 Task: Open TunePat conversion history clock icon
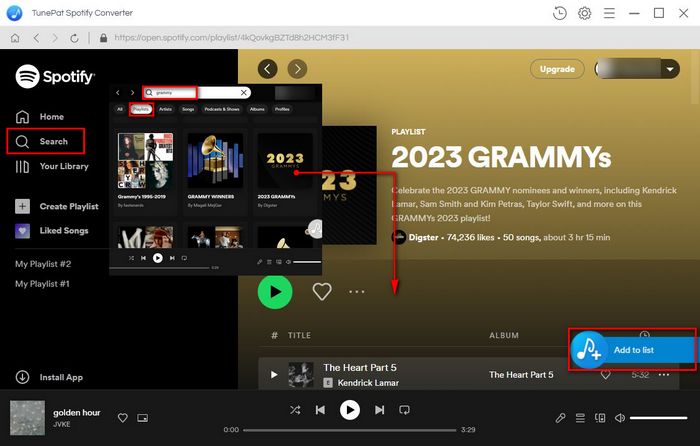(x=559, y=13)
